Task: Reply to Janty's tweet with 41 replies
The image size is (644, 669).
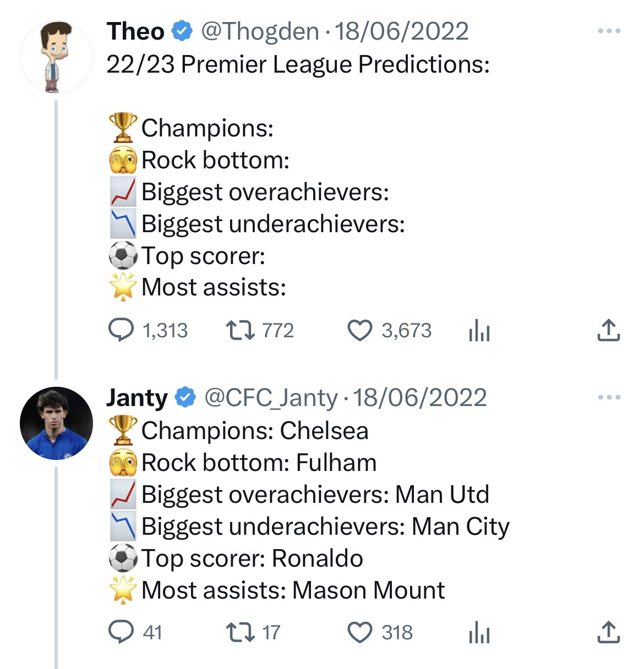Action: pyautogui.click(x=121, y=632)
